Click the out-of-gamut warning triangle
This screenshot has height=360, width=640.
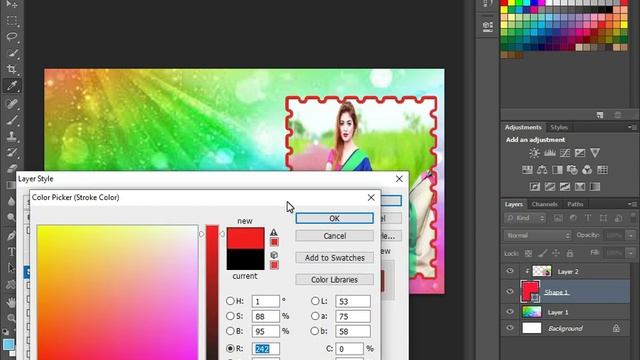tap(274, 232)
